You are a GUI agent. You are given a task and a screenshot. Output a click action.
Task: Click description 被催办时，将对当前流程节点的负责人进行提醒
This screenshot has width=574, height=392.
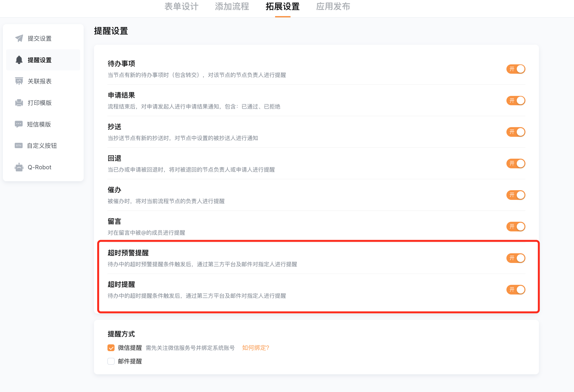click(166, 201)
